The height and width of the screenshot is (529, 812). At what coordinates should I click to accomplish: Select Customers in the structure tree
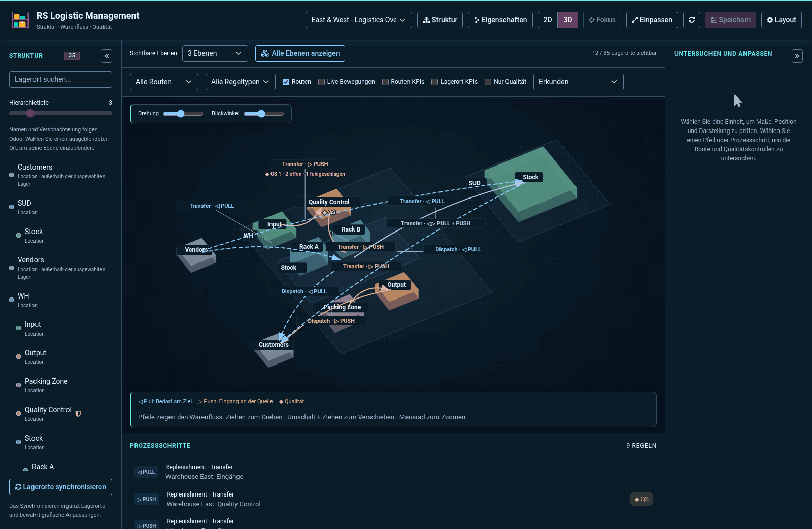click(60, 175)
